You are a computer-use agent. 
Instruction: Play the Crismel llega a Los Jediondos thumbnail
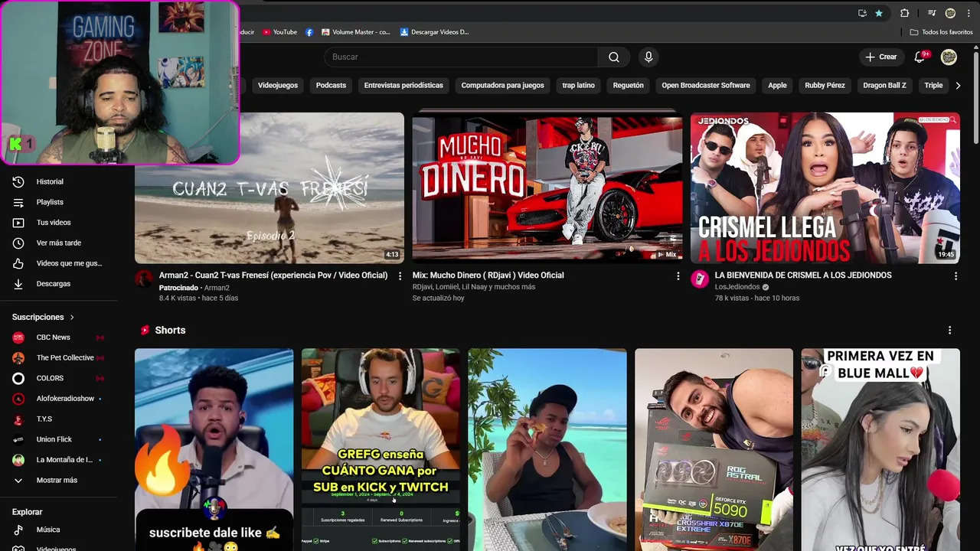(x=825, y=188)
